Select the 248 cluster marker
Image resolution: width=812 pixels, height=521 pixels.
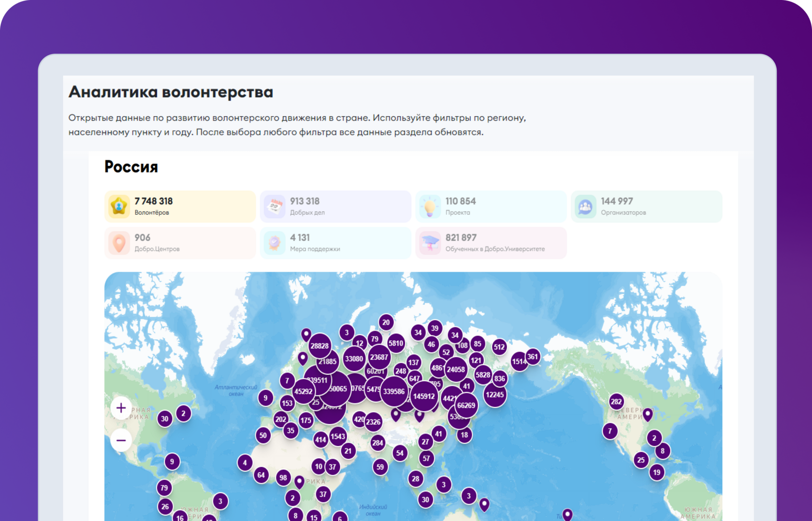tap(401, 372)
